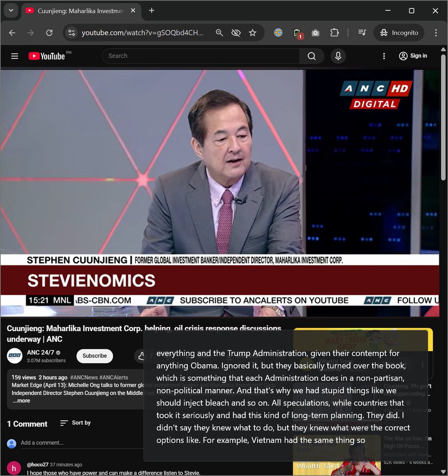Open YouTube settings three-dot menu
The width and height of the screenshot is (448, 476).
[x=384, y=56]
